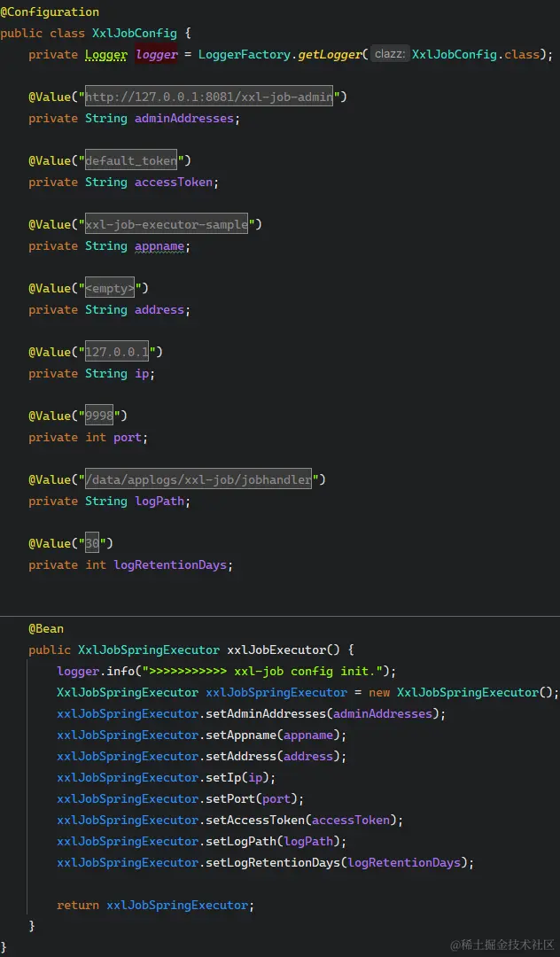This screenshot has width=560, height=957.
Task: Click the port field declaration
Action: [x=128, y=438]
